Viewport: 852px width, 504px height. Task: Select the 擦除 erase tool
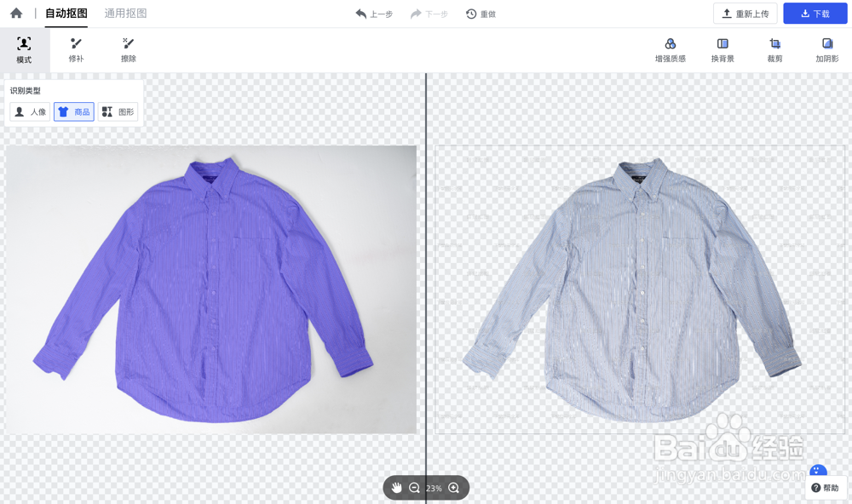[129, 50]
